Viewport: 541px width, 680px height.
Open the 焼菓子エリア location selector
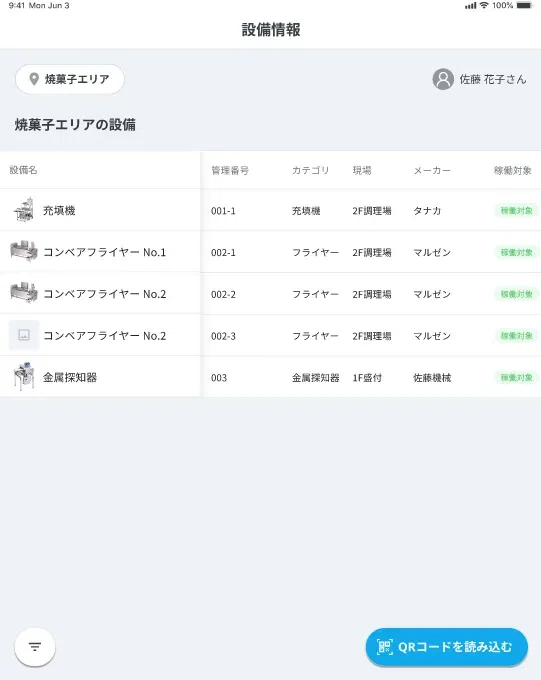click(70, 79)
